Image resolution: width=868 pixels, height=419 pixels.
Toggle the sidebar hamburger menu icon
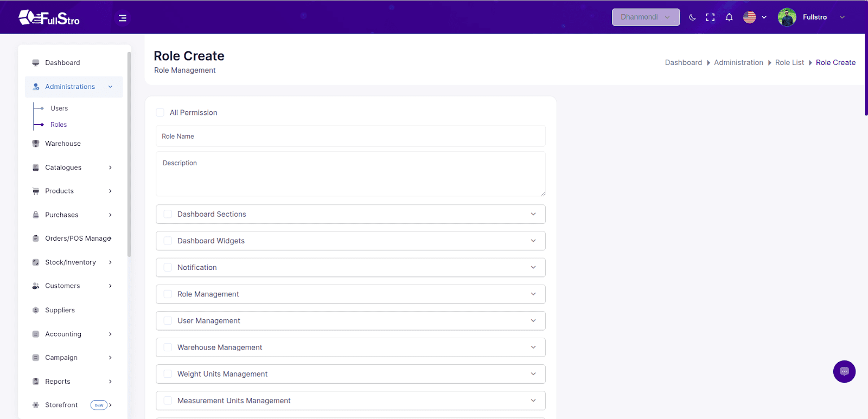pos(123,18)
